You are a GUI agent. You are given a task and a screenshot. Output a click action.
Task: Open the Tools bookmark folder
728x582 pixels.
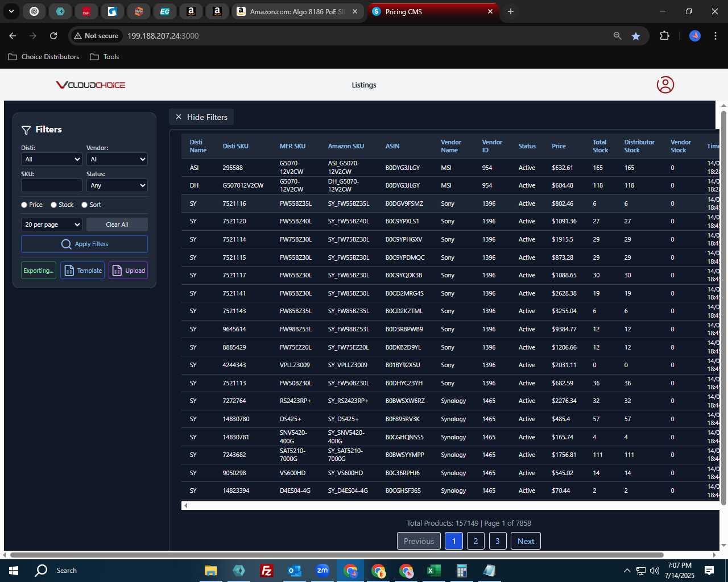[105, 57]
